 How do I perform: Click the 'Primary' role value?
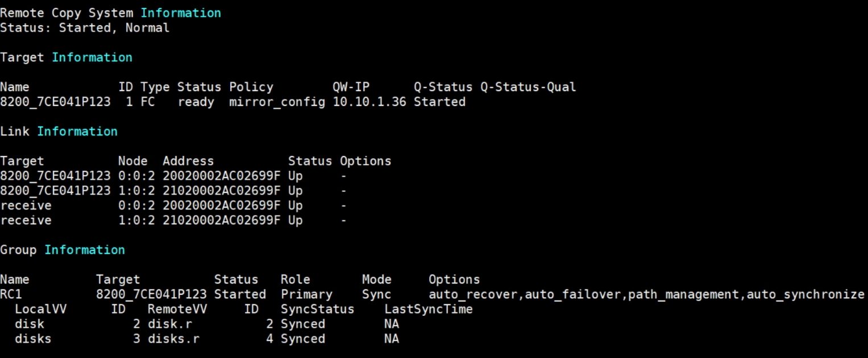[x=306, y=294]
